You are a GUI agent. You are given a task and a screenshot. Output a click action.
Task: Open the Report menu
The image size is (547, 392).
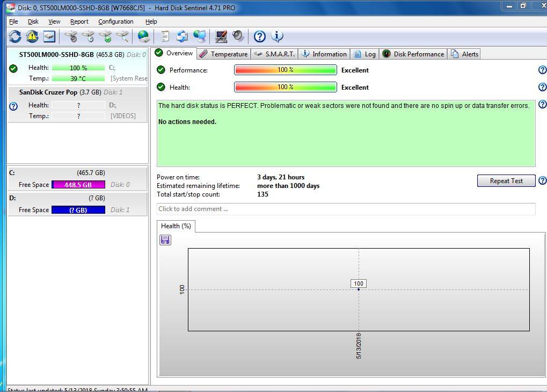point(79,21)
